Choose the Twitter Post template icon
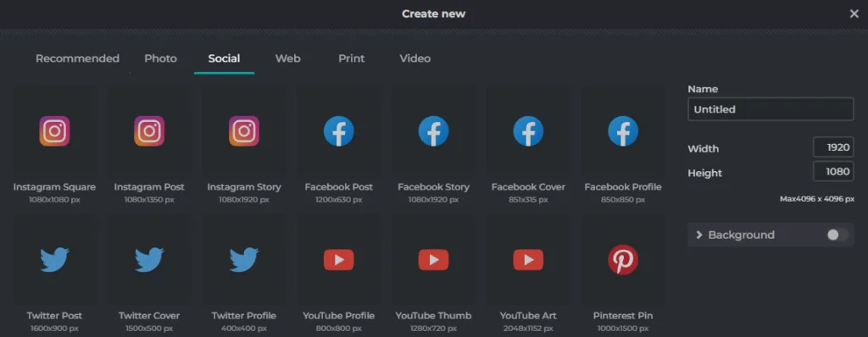This screenshot has height=337, width=868. pos(54,260)
